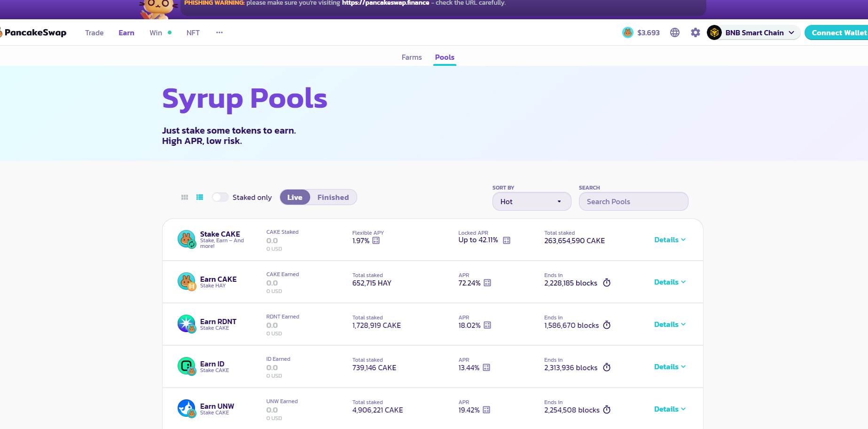Click the pancakeswap.finance URL in warning banner
The width and height of the screenshot is (868, 429).
pyautogui.click(x=385, y=3)
